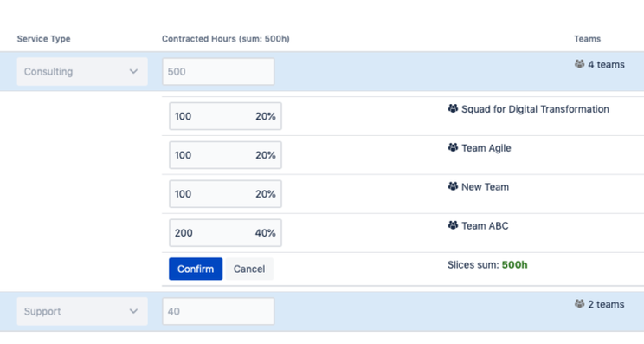
Task: Click team icon beside Squad for Digital Transformation
Action: coord(453,108)
